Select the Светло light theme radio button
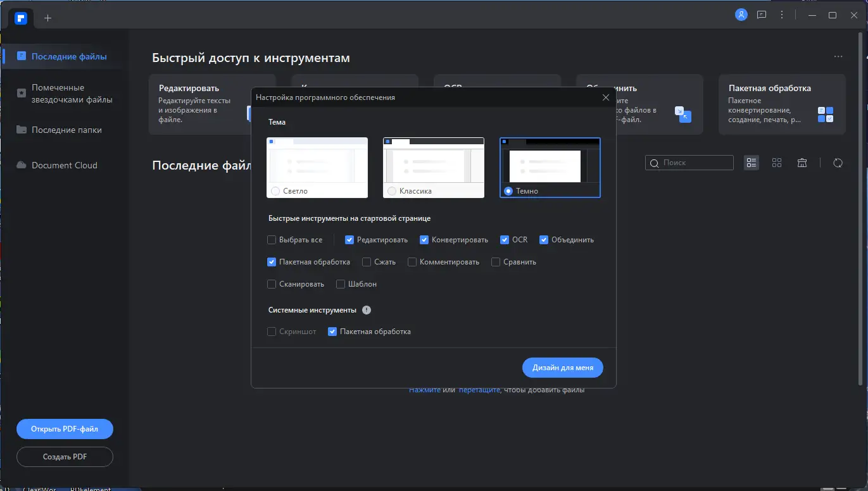Image resolution: width=868 pixels, height=491 pixels. (275, 191)
